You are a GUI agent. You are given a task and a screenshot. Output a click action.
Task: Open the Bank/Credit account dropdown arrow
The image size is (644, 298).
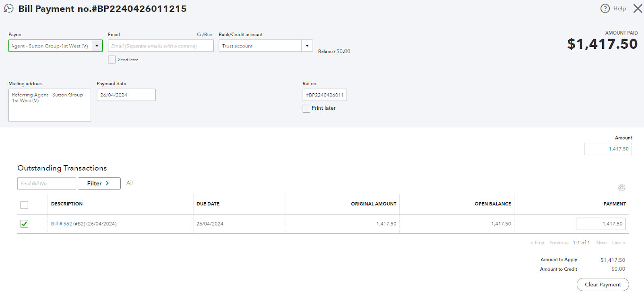click(x=307, y=46)
